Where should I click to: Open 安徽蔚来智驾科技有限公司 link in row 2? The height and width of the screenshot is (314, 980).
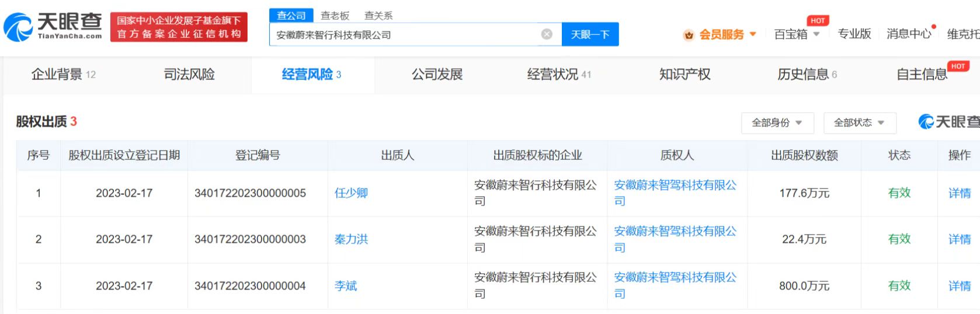click(676, 239)
